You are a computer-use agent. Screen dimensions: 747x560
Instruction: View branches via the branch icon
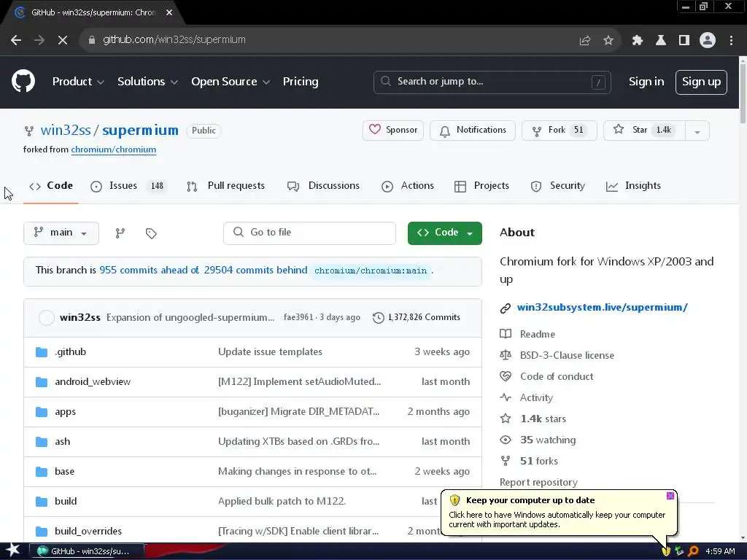(120, 233)
